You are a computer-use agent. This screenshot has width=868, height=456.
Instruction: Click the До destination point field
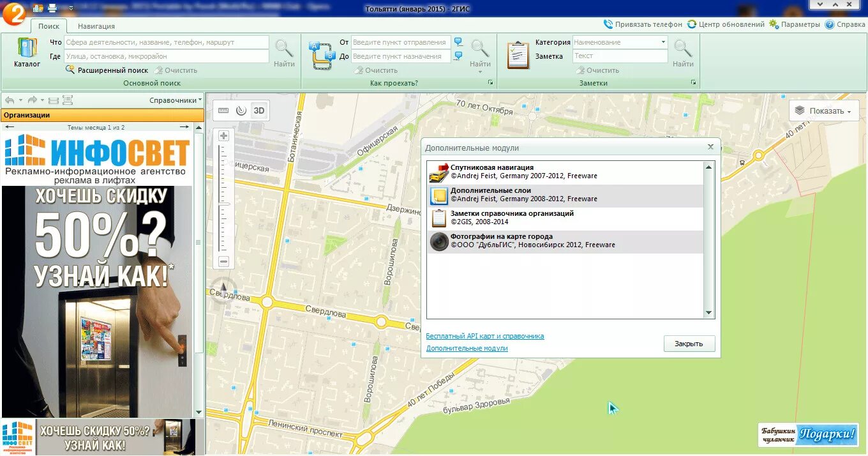tap(401, 56)
